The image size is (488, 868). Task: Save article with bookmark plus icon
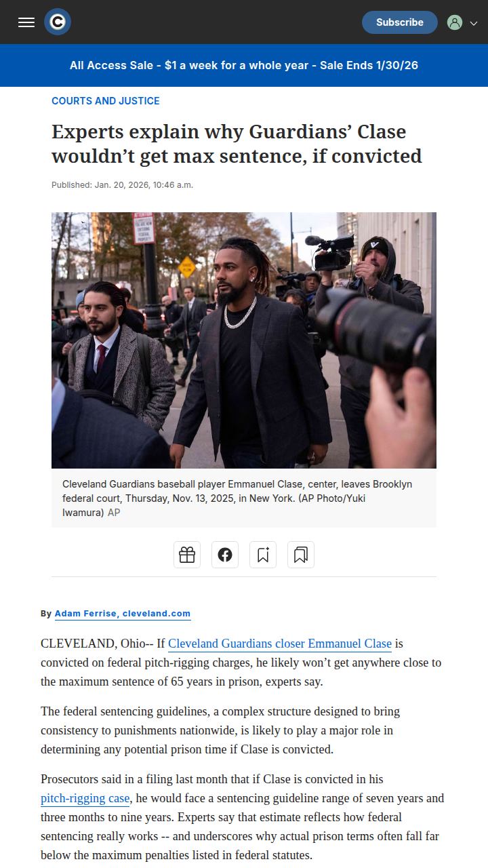263,555
